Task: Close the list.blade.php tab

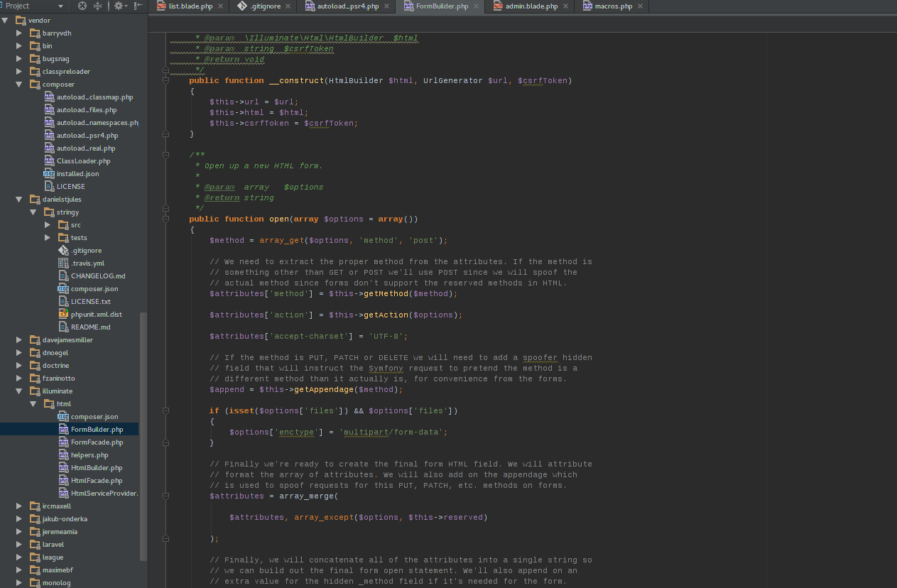Action: (220, 6)
